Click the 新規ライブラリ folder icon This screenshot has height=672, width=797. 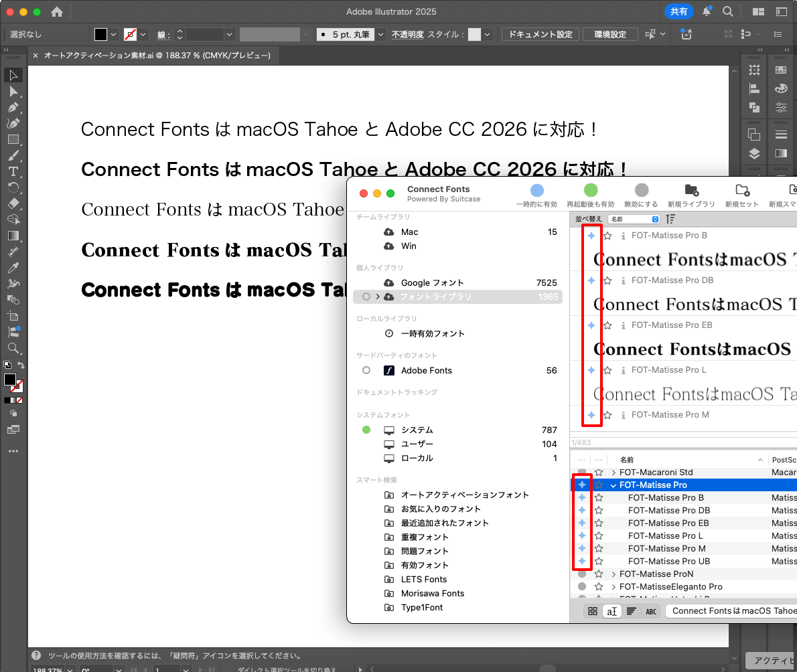coord(691,191)
